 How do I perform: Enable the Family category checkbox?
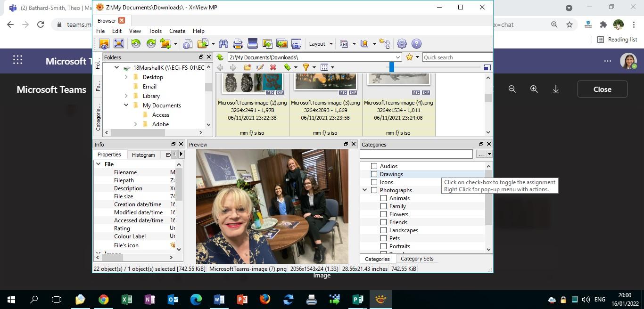(384, 206)
